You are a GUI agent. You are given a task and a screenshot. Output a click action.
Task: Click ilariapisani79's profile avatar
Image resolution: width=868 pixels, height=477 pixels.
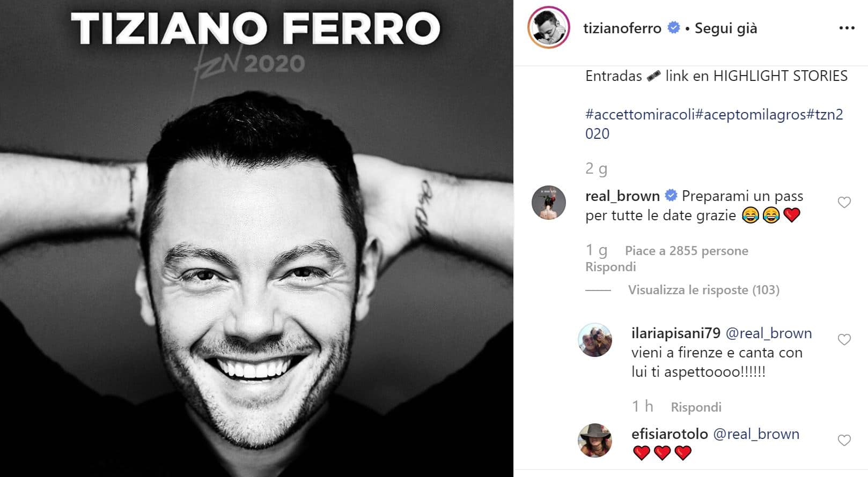(x=594, y=340)
